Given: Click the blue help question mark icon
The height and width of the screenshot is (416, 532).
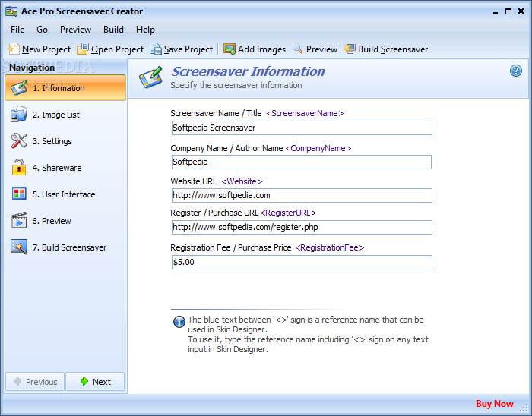Looking at the screenshot, I should pos(516,71).
